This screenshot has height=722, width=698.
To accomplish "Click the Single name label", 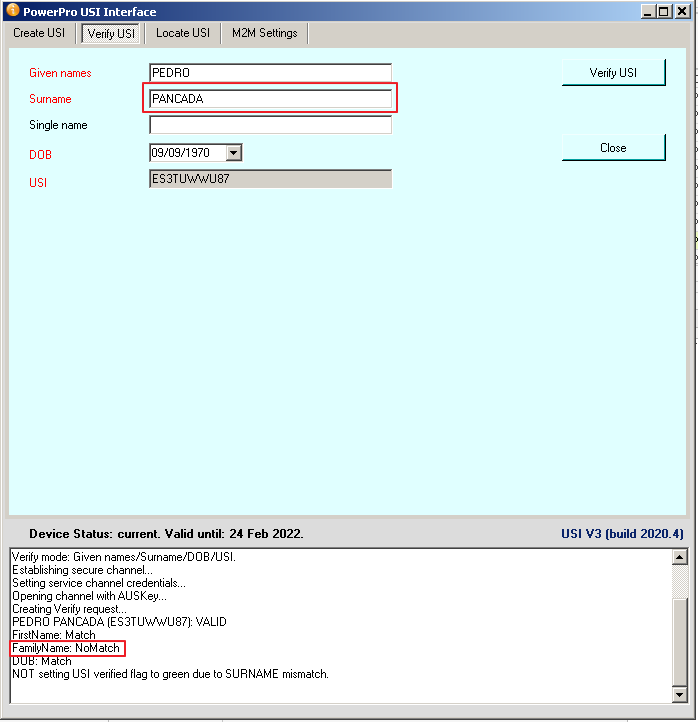I will click(58, 125).
